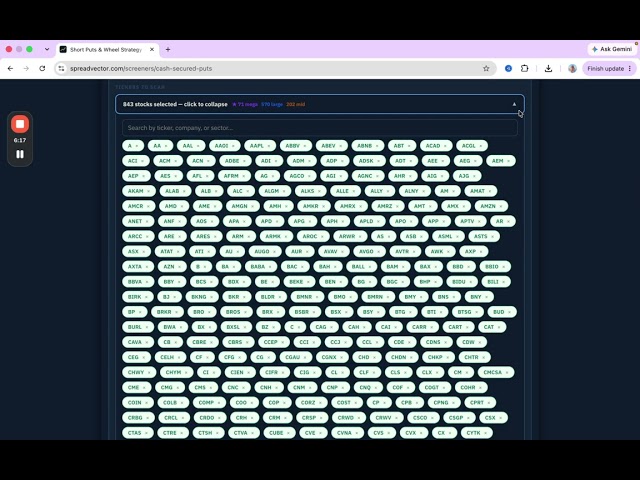Select the Short Puts & Wheel Strategy tab

tap(107, 49)
